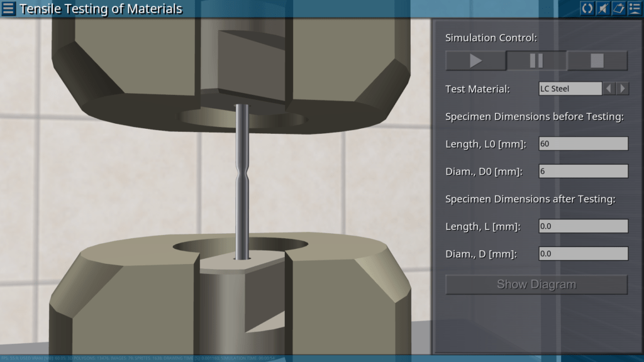Click the Tensile Testing of Materials title
Screen dimensions: 644x362
tap(101, 9)
